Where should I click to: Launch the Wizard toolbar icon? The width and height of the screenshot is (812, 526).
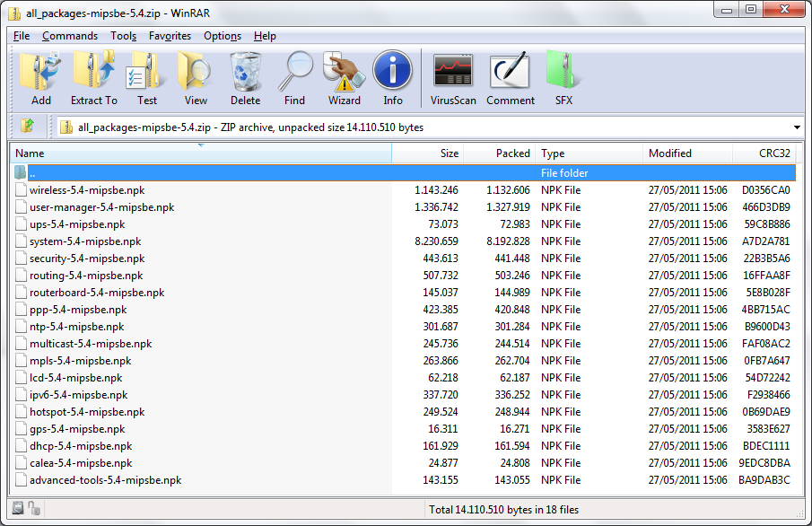point(344,71)
